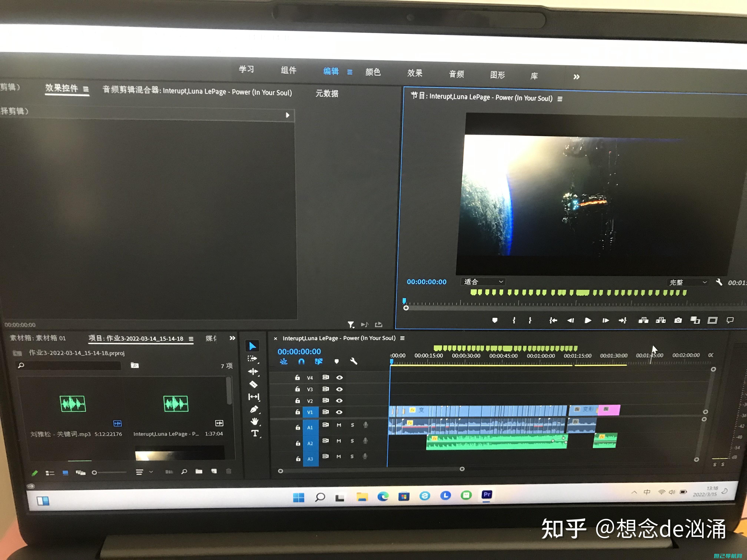Open Premiere Pro in Windows taskbar
The width and height of the screenshot is (747, 560).
[487, 495]
